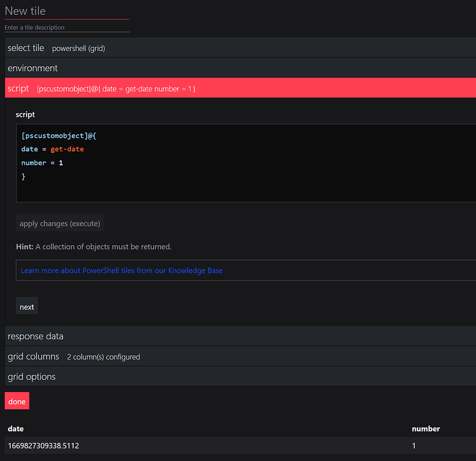
Task: Select the number cell with value 1
Action: [x=413, y=446]
